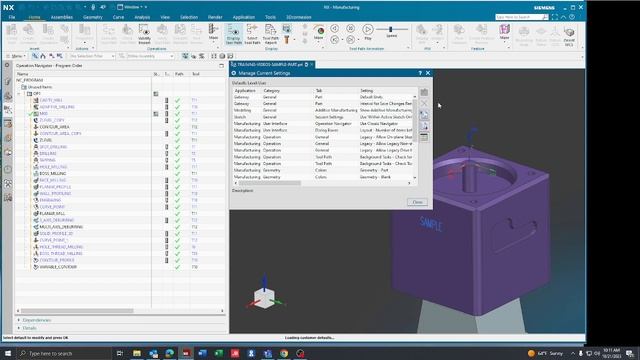The height and width of the screenshot is (360, 640).
Task: Open the Menu dropdown below the ribbon
Action: (x=17, y=56)
